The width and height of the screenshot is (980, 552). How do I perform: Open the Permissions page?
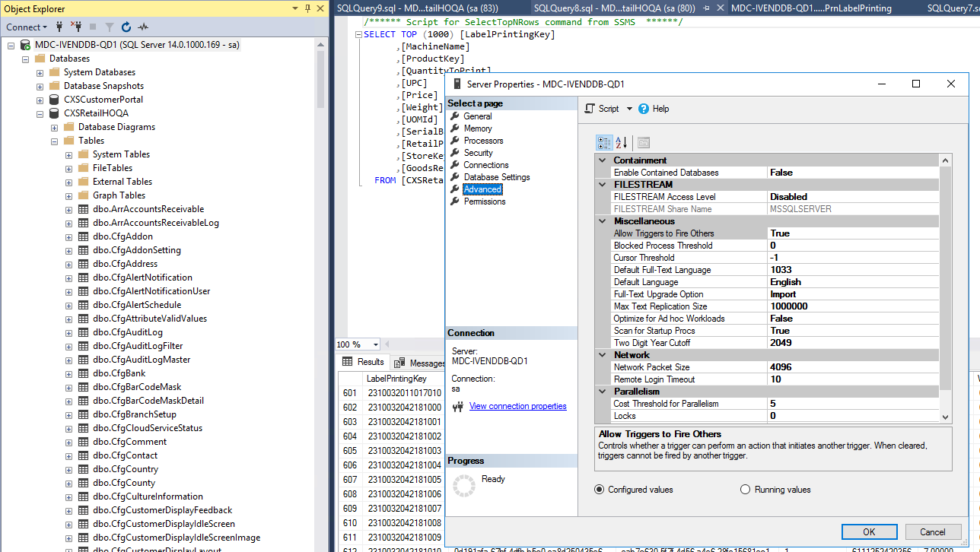485,201
